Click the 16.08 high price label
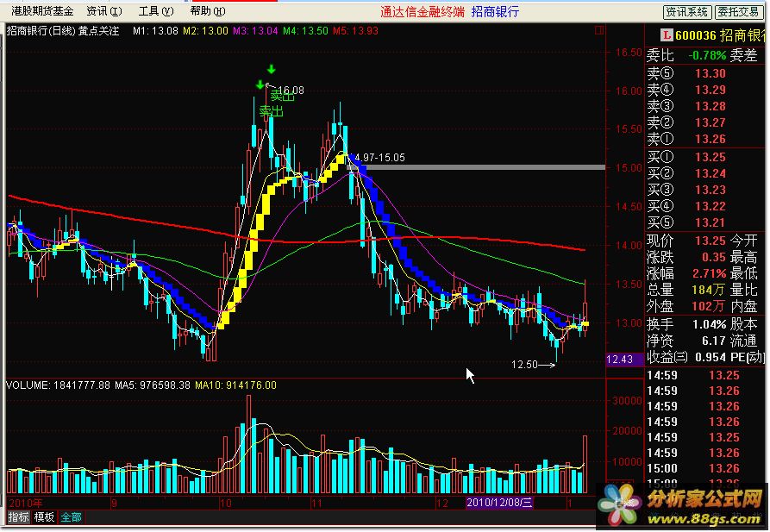Screen dimensions: 770x532 [291, 91]
